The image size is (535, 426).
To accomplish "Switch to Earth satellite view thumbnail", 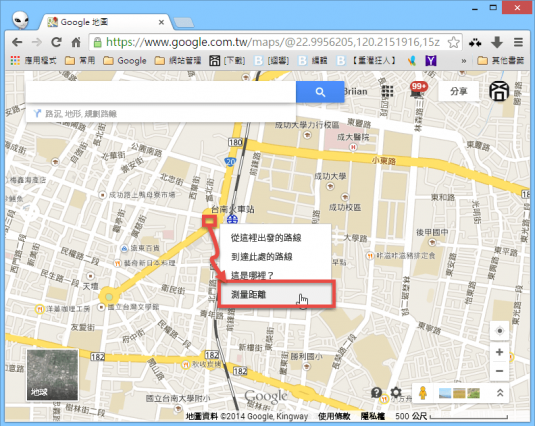I will (x=53, y=374).
